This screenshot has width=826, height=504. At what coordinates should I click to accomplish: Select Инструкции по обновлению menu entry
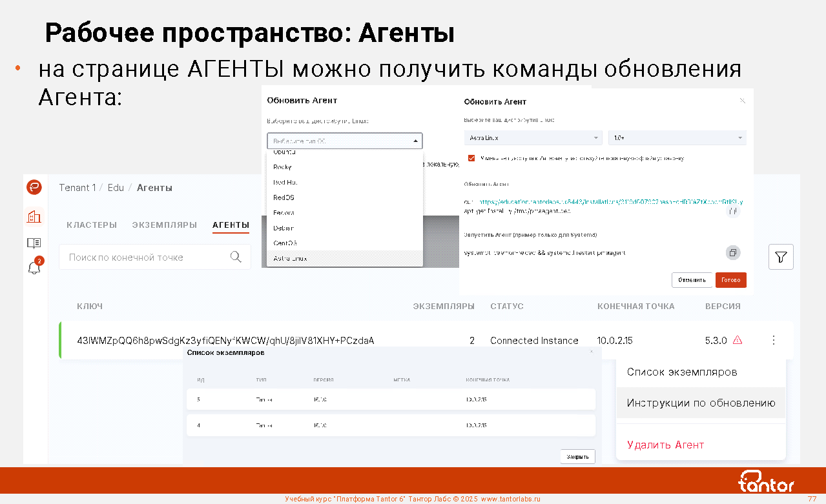[x=701, y=403]
